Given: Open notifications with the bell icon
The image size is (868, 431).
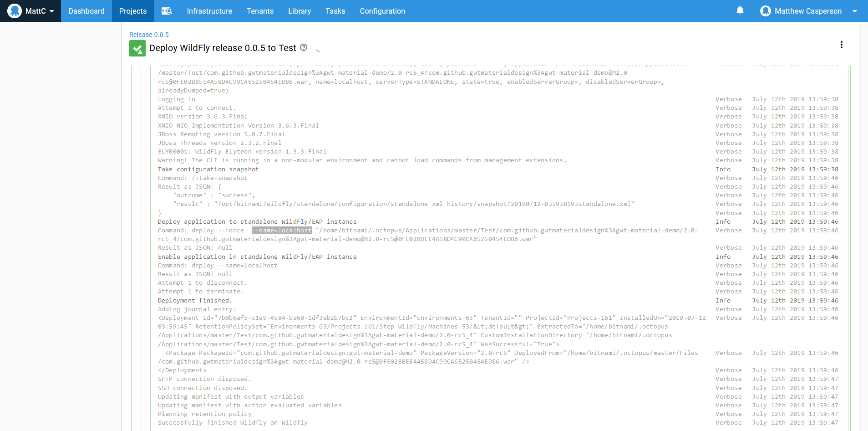Looking at the screenshot, I should [739, 10].
